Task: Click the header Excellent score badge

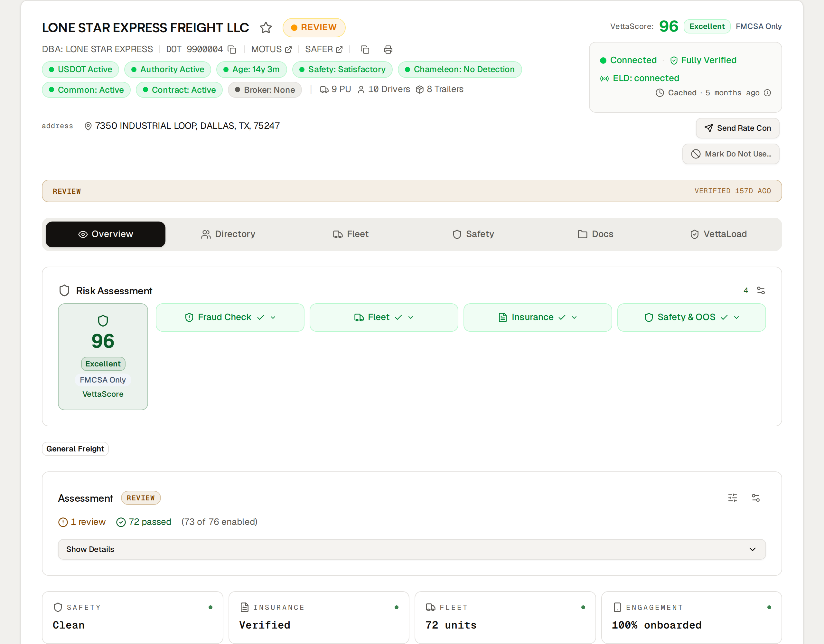Action: tap(707, 26)
